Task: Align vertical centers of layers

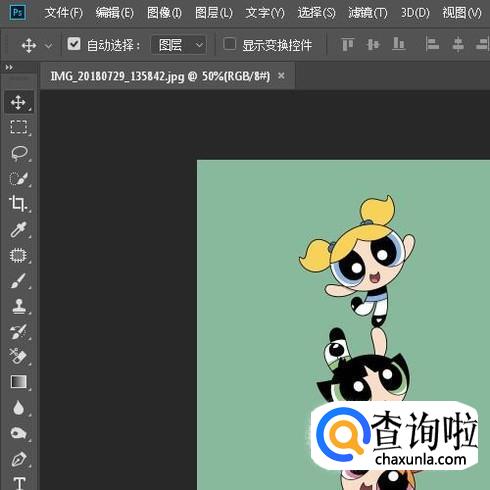Action: (373, 44)
